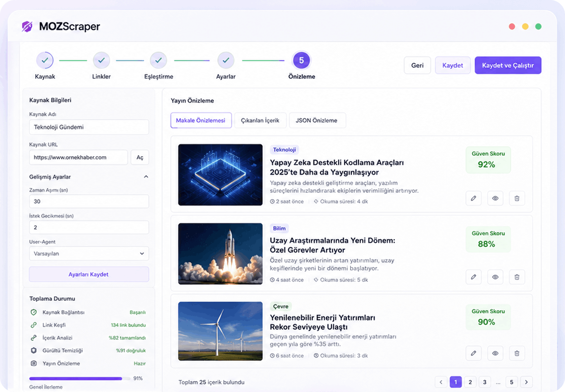
Task: Edit the Yapay Zeka article with pencil icon
Action: (474, 198)
